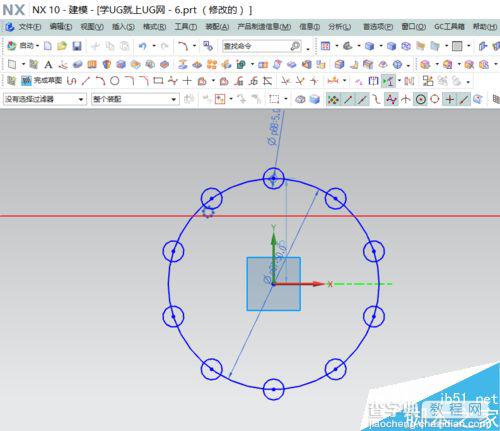500x431 pixels.
Task: Open the Format (格式) menu
Action: (x=154, y=27)
